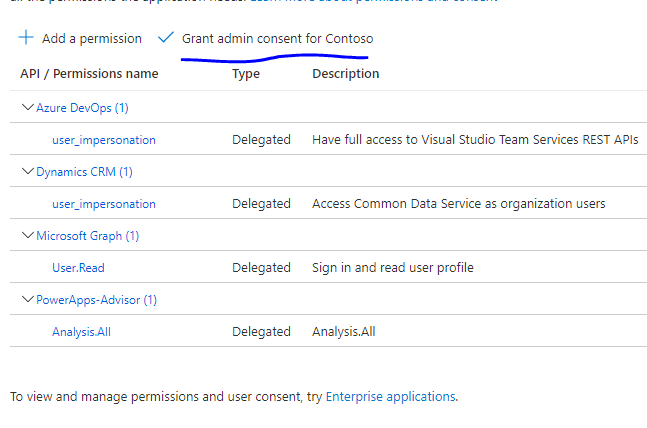This screenshot has width=647, height=428.
Task: Click the Type column header
Action: pyautogui.click(x=246, y=74)
